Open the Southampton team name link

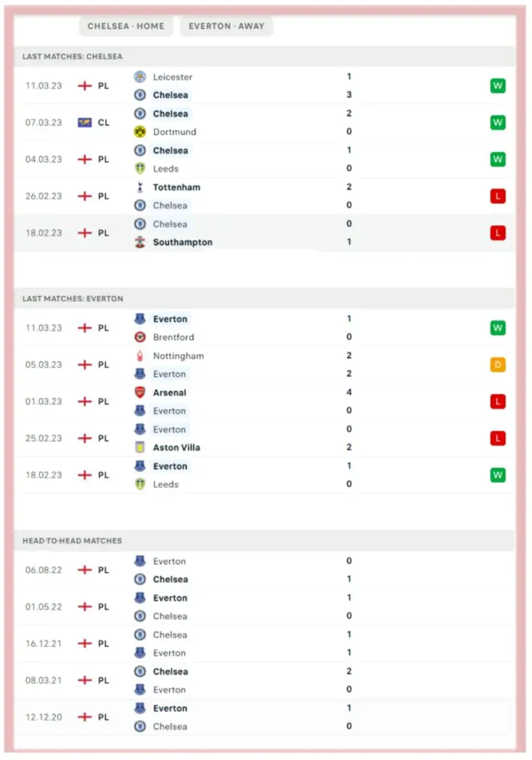182,242
